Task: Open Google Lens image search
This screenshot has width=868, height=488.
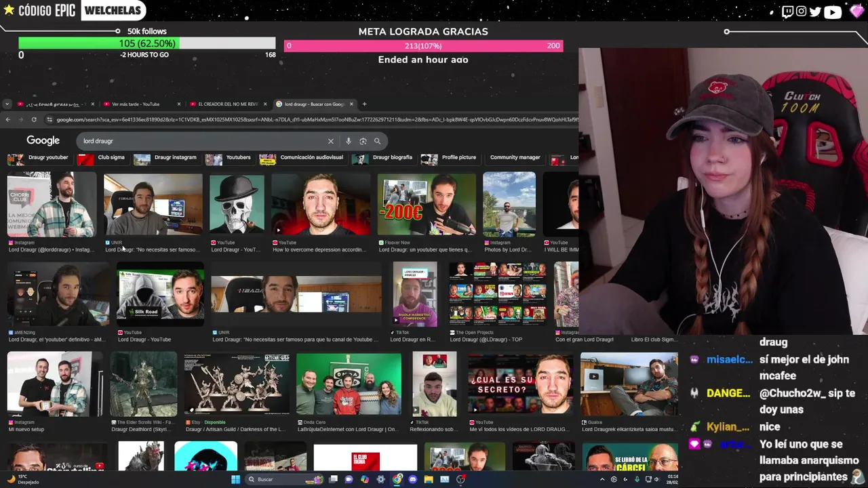Action: (363, 141)
